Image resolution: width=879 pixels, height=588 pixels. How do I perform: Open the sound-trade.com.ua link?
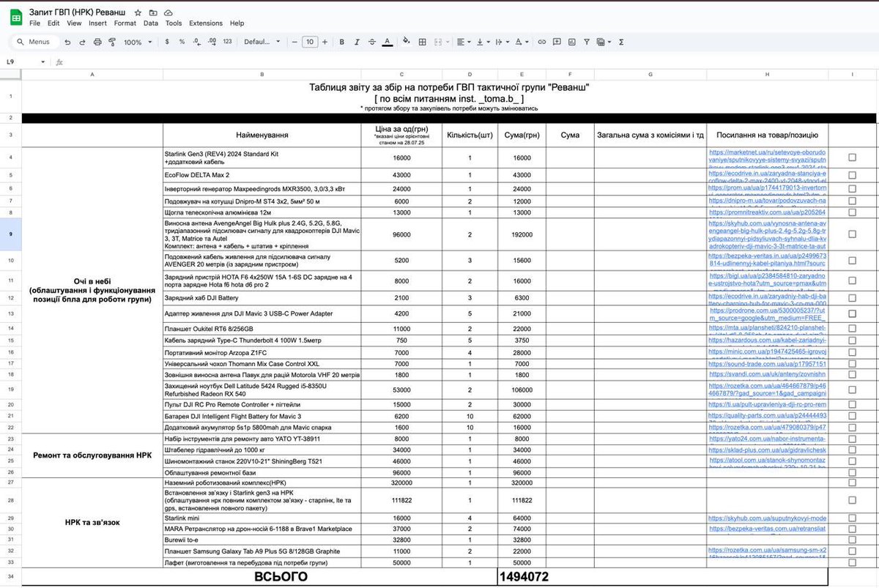click(768, 363)
